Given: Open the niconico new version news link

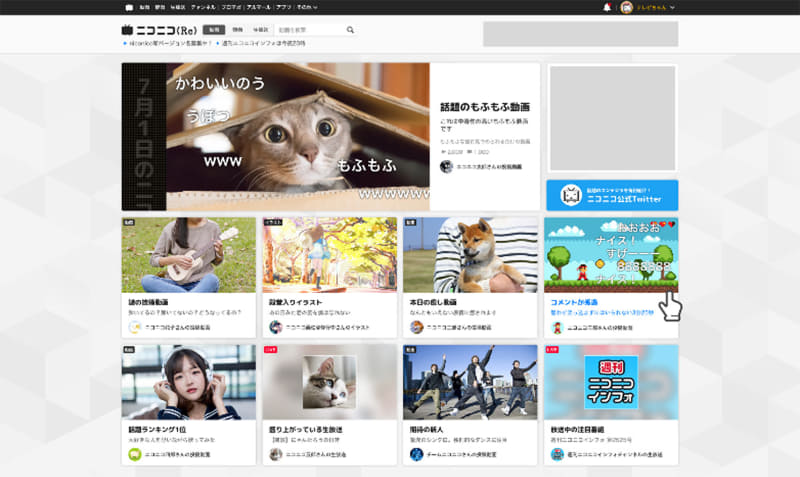Looking at the screenshot, I should click(170, 43).
